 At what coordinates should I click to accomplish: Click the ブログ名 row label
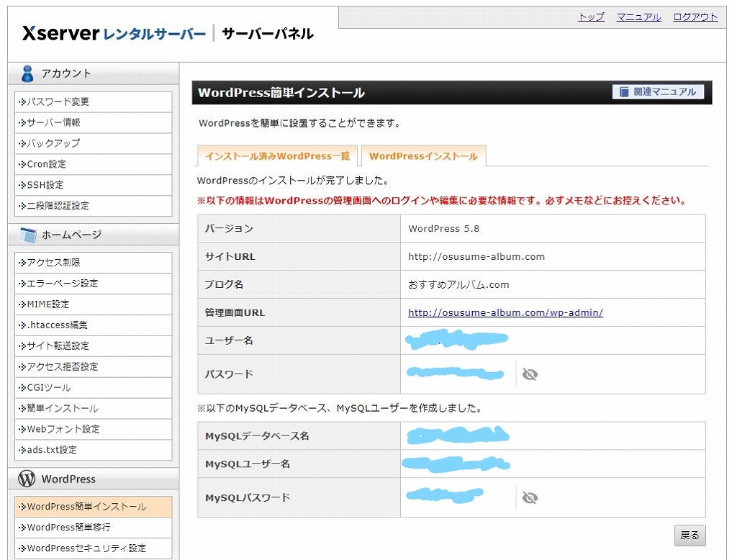coord(225,284)
